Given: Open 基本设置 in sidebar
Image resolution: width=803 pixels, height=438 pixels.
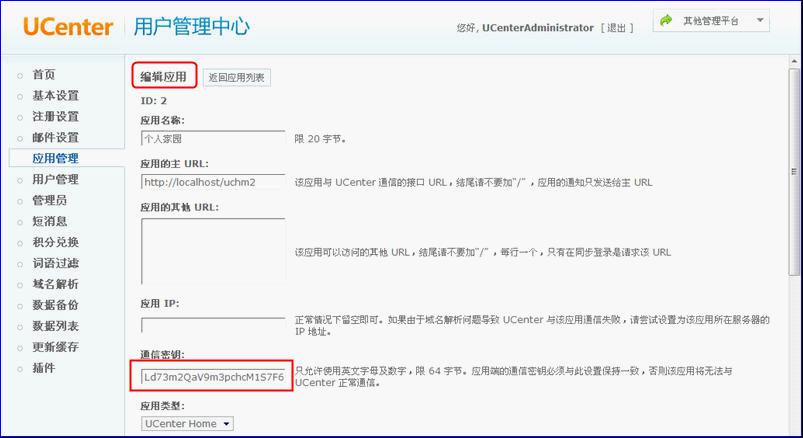Looking at the screenshot, I should [x=55, y=95].
